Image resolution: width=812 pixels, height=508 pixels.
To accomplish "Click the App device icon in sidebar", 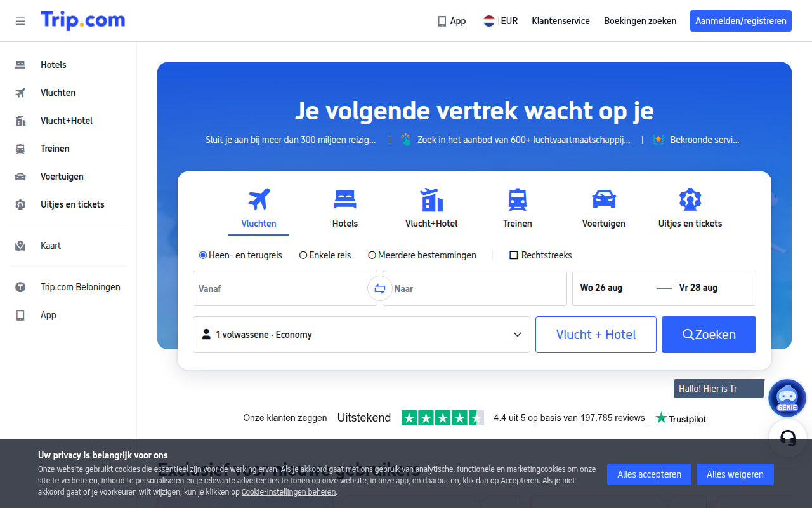I will tap(20, 315).
